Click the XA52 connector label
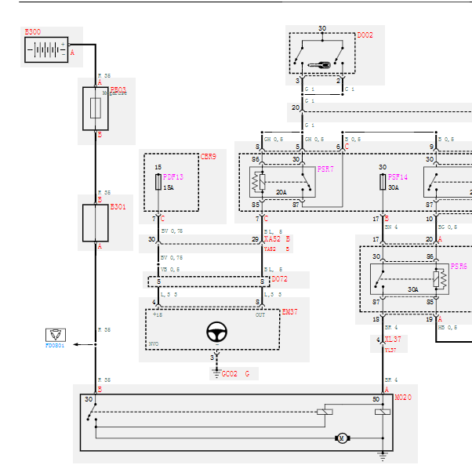 [272, 239]
